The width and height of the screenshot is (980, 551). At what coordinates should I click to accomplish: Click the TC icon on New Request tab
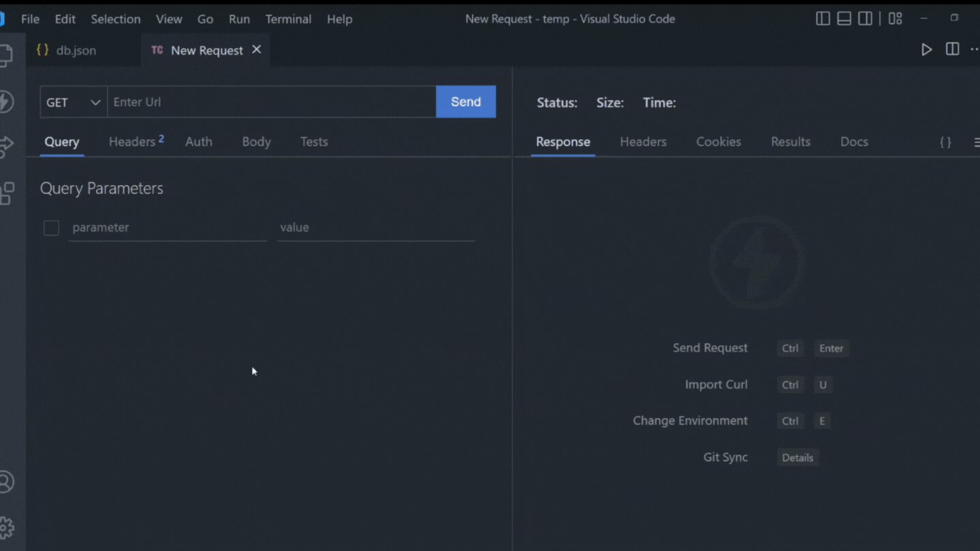coord(157,50)
